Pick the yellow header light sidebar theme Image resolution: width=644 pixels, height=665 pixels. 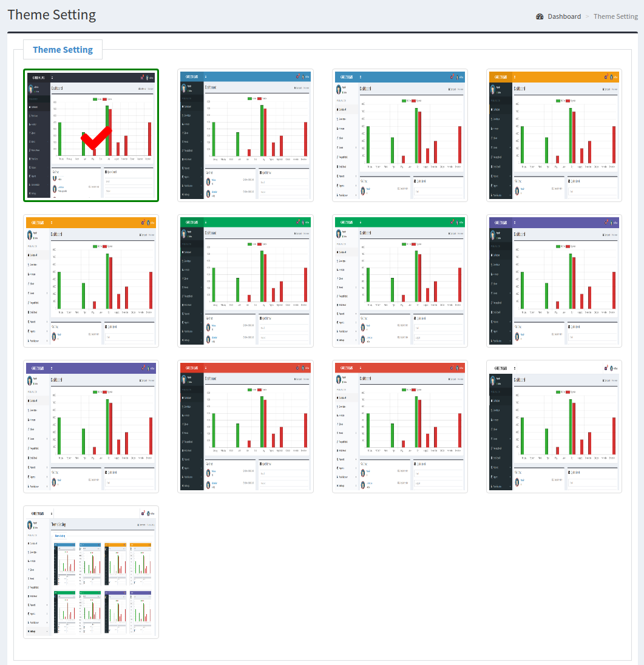(x=91, y=281)
